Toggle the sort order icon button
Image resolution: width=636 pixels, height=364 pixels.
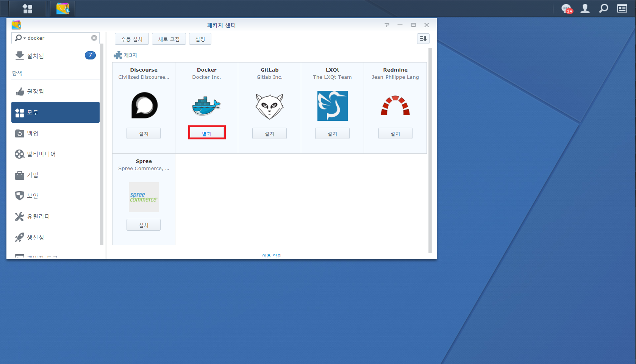click(x=423, y=39)
